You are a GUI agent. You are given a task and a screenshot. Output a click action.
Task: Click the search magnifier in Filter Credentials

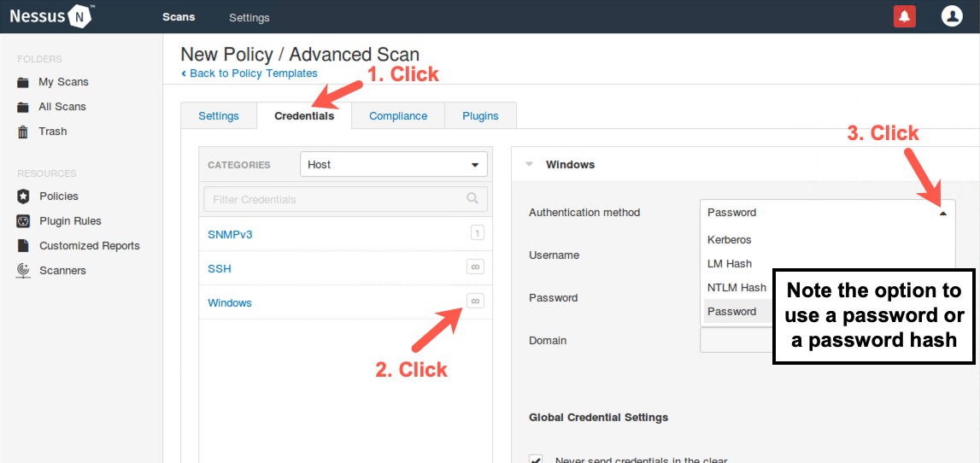coord(472,199)
